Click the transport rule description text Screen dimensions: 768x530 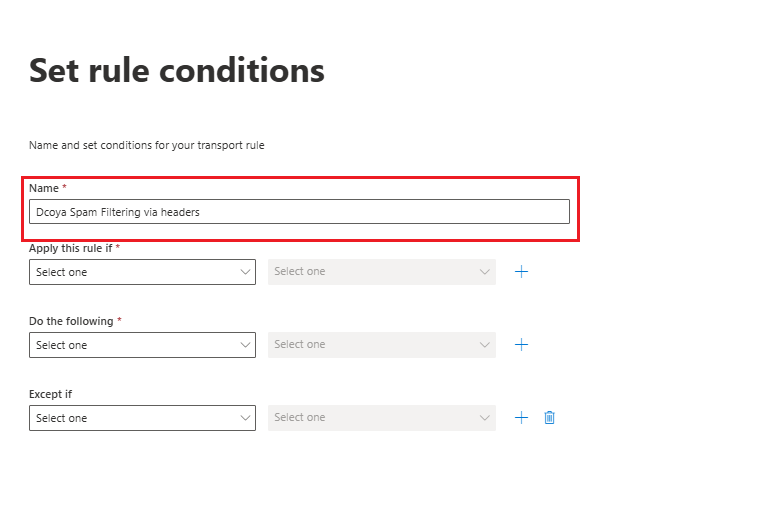pos(146,145)
